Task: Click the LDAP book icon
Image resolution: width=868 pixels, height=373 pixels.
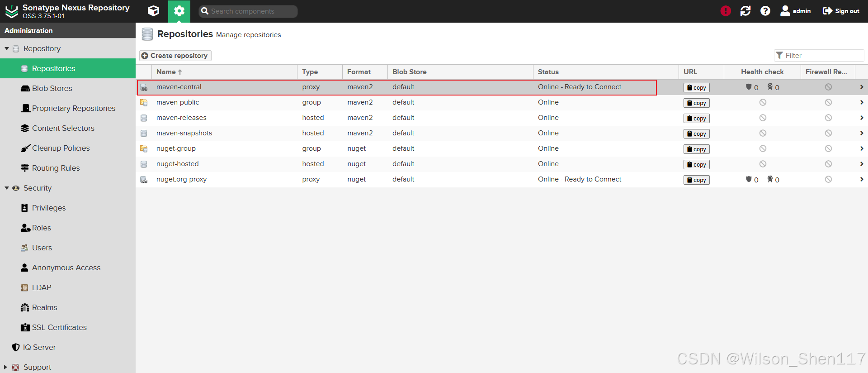Action: click(x=25, y=287)
